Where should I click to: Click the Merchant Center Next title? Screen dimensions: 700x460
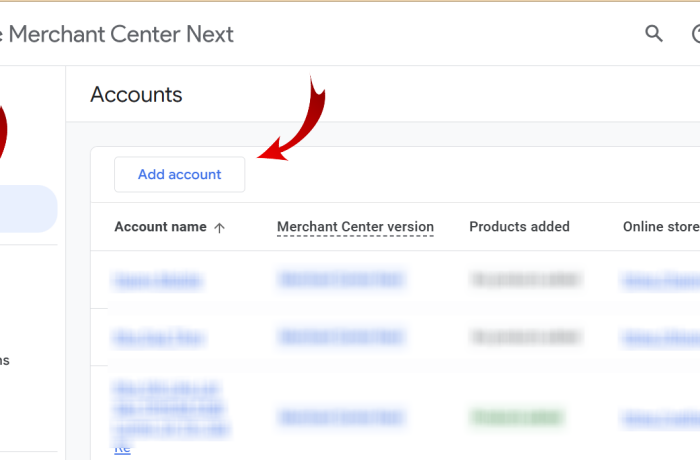point(121,34)
